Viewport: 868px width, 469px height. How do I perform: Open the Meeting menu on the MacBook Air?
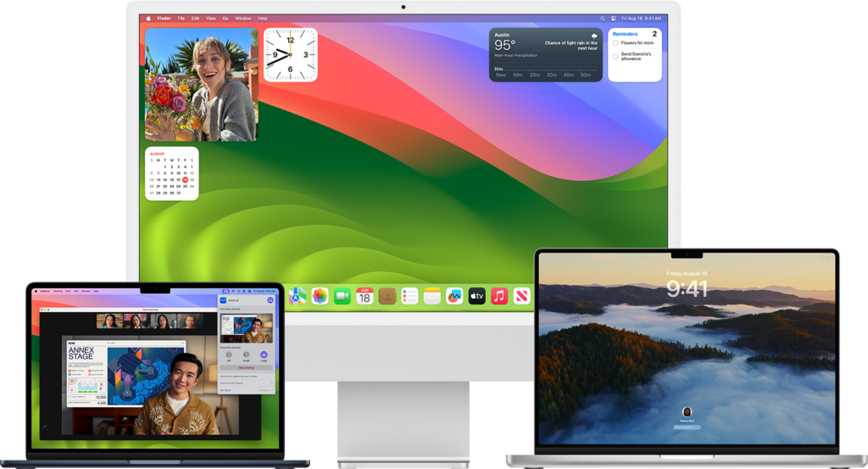pyautogui.click(x=58, y=291)
